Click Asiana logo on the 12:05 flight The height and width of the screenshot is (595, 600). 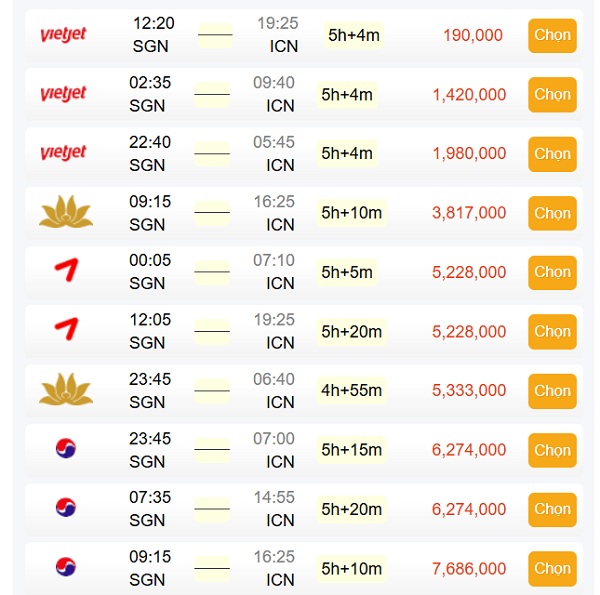67,329
